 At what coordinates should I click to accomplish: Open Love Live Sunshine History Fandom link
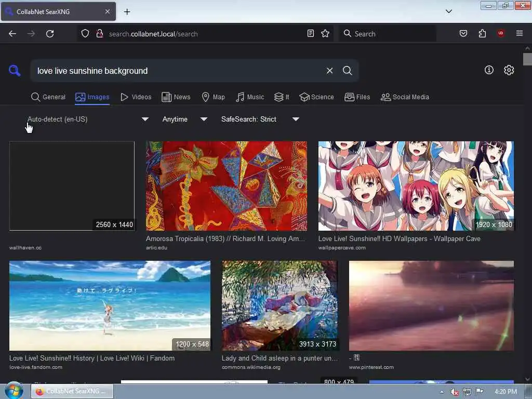point(92,358)
